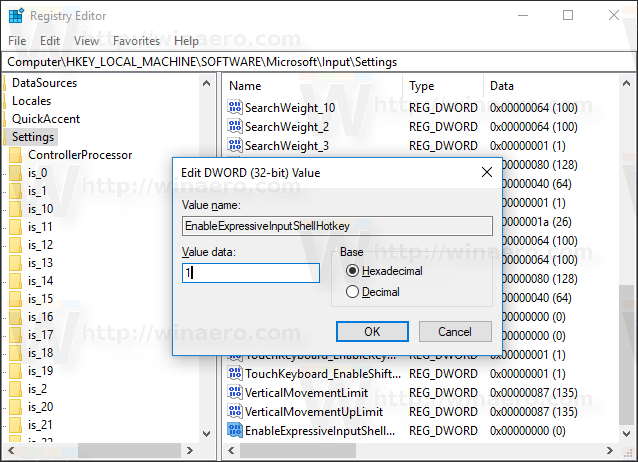
Task: Open the Favorites menu
Action: [137, 41]
